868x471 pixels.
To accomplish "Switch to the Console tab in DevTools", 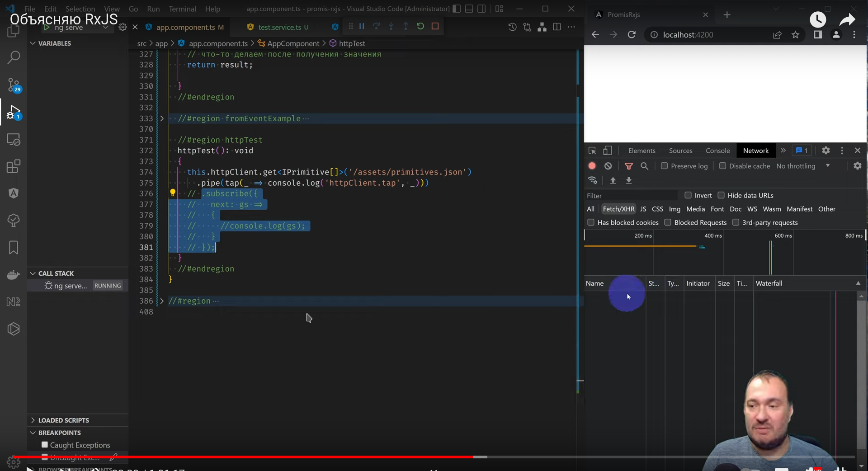I will click(717, 151).
